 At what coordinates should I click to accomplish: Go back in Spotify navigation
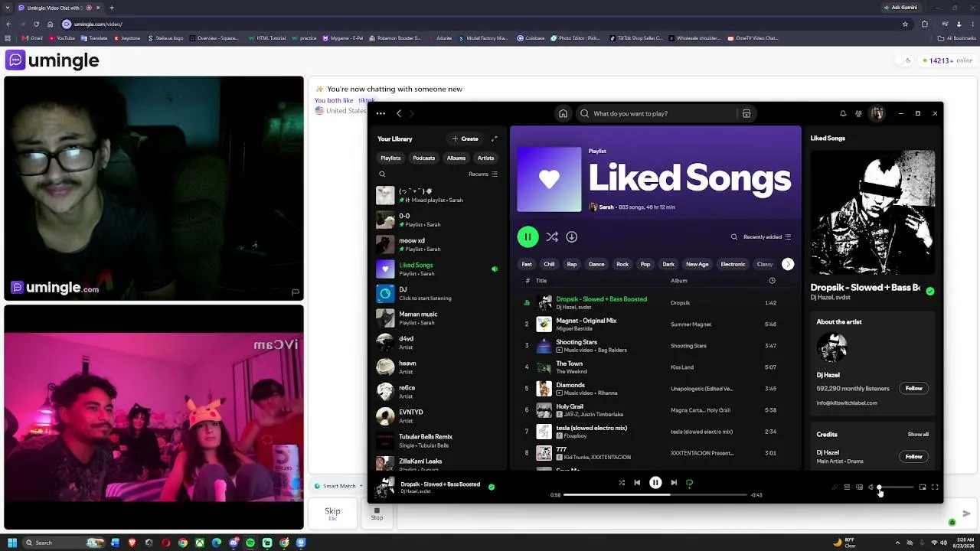pos(398,113)
